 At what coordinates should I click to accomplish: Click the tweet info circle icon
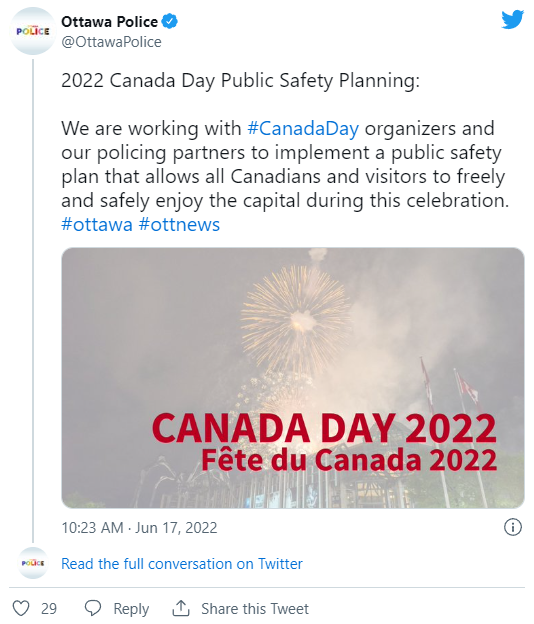(x=513, y=527)
